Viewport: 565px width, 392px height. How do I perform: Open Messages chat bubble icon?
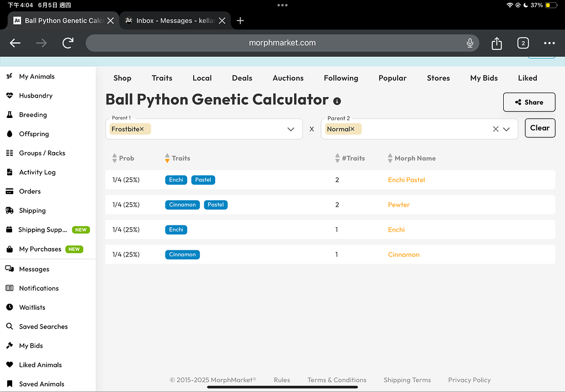(9, 269)
